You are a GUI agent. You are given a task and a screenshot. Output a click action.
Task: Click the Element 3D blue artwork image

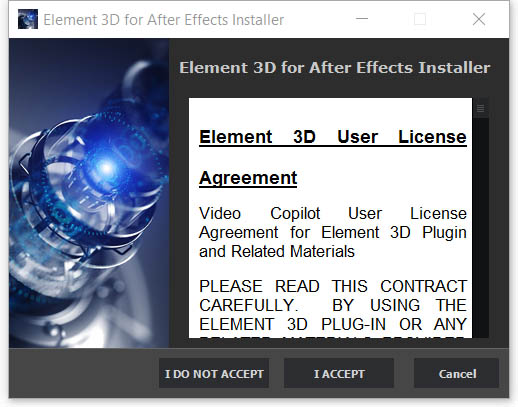coord(89,193)
